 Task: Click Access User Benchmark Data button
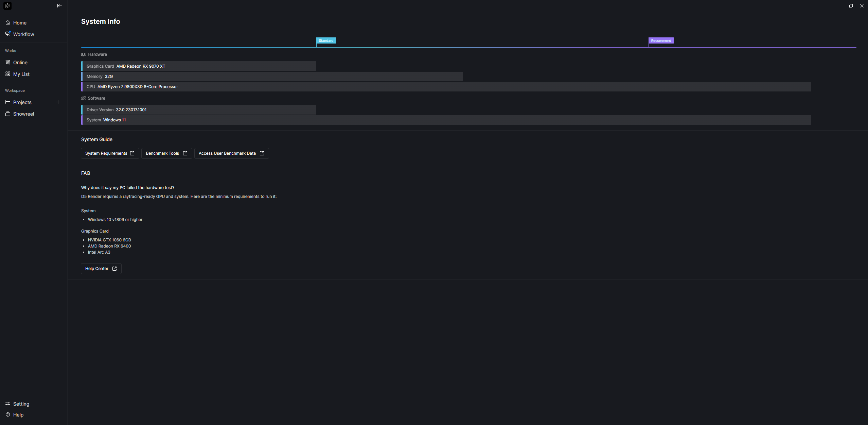point(231,153)
